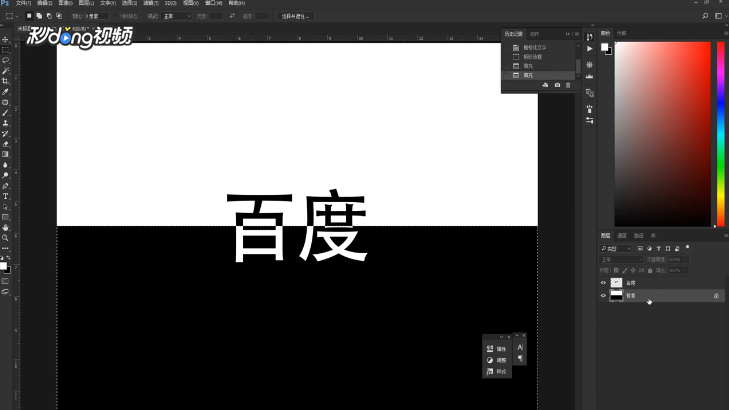Open the Histogram panel icon

(590, 76)
